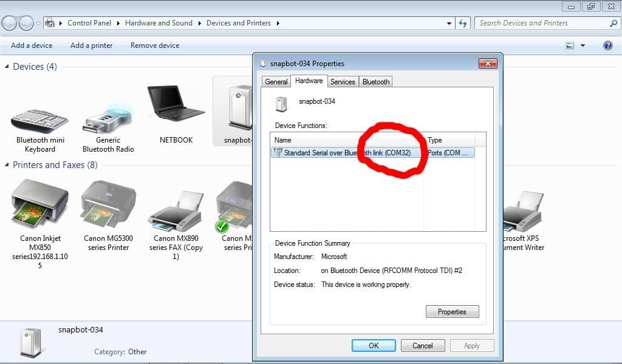
Task: Select the NETBOOK laptop device icon
Action: [x=176, y=103]
